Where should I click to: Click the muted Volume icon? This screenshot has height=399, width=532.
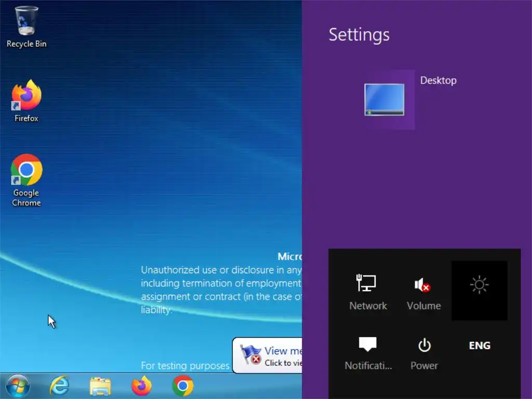pos(424,292)
